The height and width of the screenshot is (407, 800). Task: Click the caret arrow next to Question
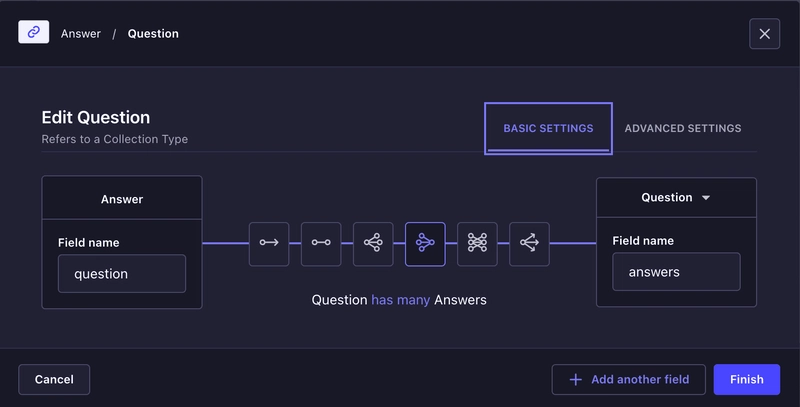[x=706, y=198]
